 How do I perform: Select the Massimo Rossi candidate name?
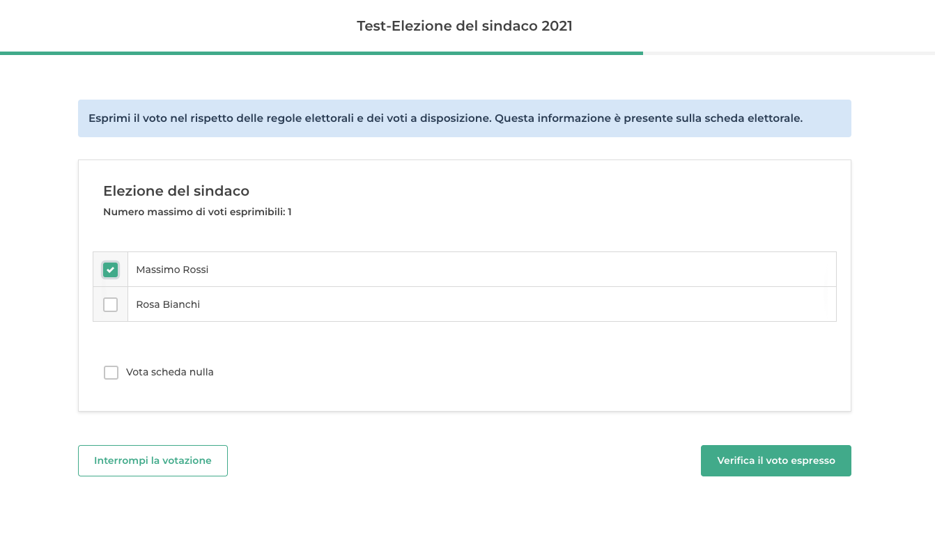coord(172,270)
